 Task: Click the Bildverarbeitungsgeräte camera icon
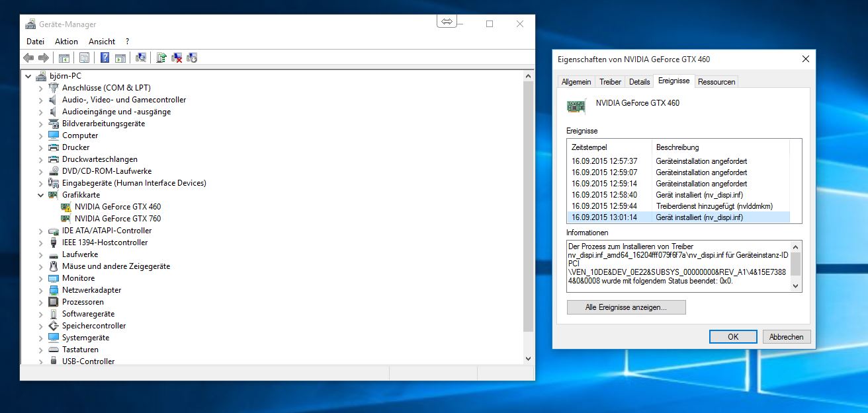pyautogui.click(x=54, y=124)
